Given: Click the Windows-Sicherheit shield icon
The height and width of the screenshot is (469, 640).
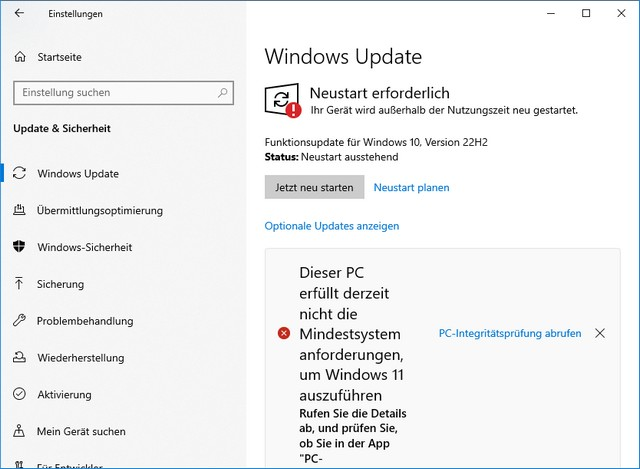Looking at the screenshot, I should tap(19, 247).
